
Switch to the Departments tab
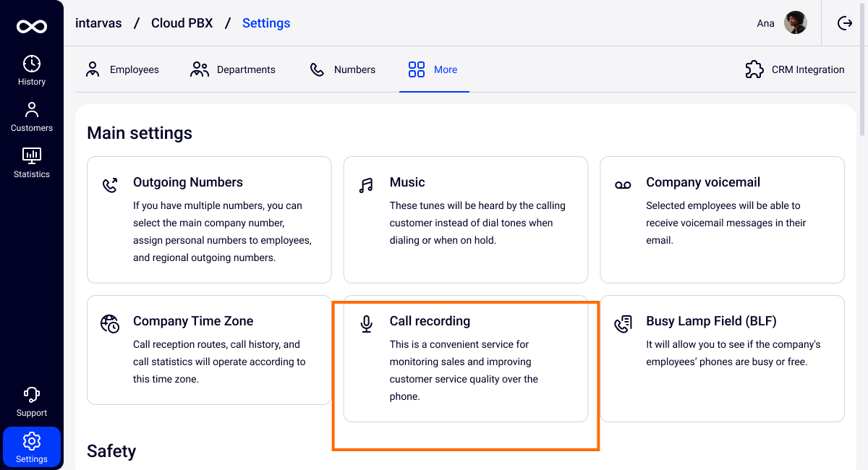pyautogui.click(x=233, y=70)
